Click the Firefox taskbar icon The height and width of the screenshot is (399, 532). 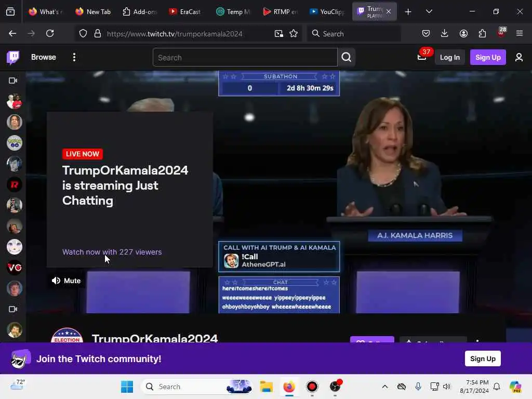[289, 387]
